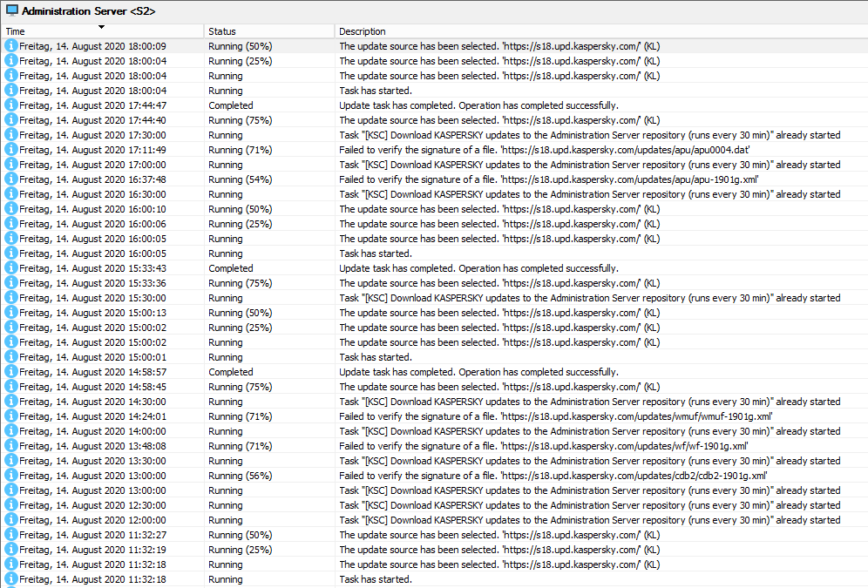Select the 12:00:00 task already started row
This screenshot has height=588, width=868.
434,520
